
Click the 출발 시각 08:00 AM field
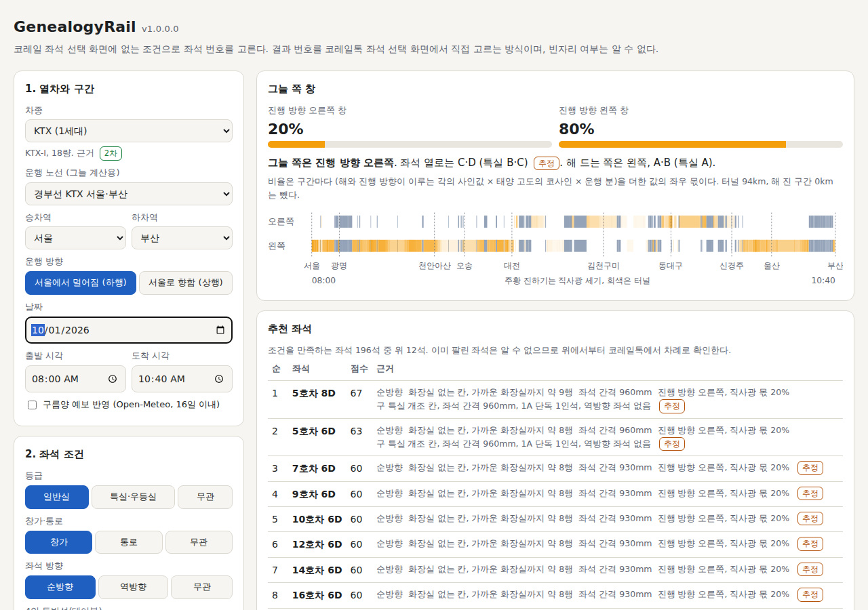coord(75,379)
